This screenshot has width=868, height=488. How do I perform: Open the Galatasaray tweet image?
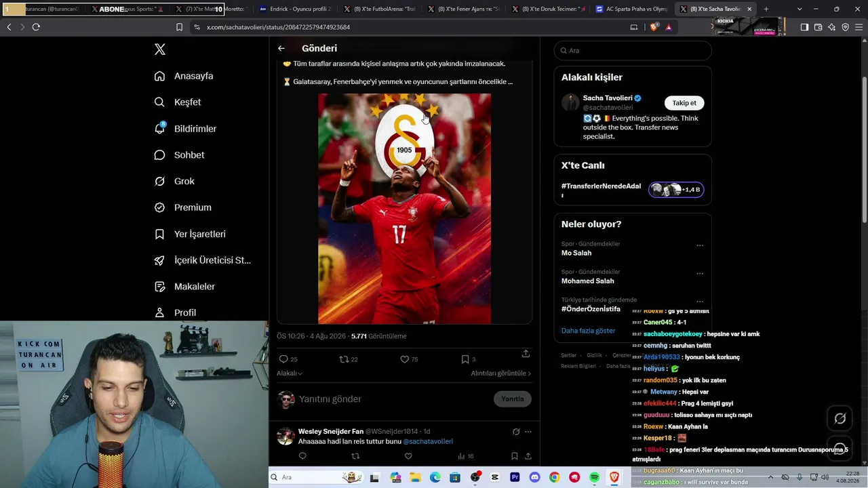pyautogui.click(x=404, y=209)
